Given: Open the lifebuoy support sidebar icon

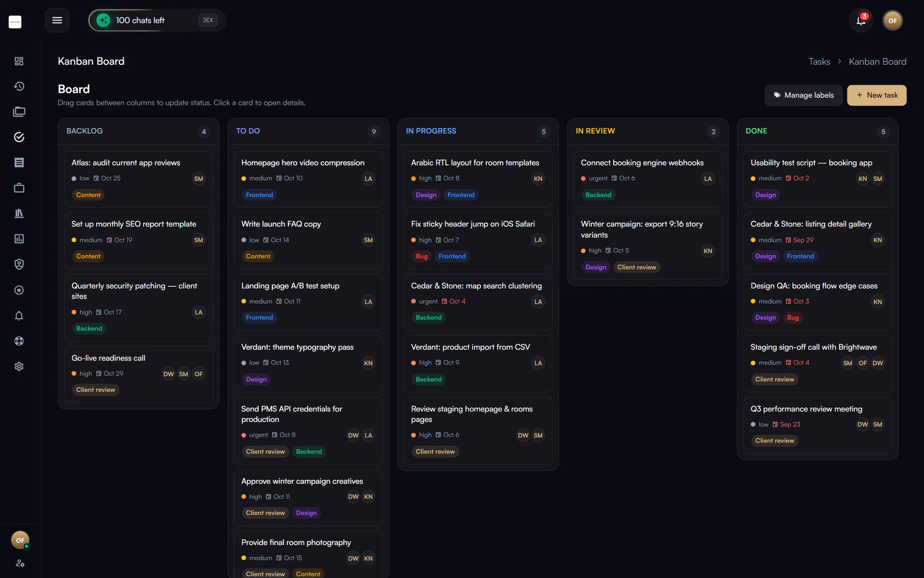Looking at the screenshot, I should coord(19,341).
